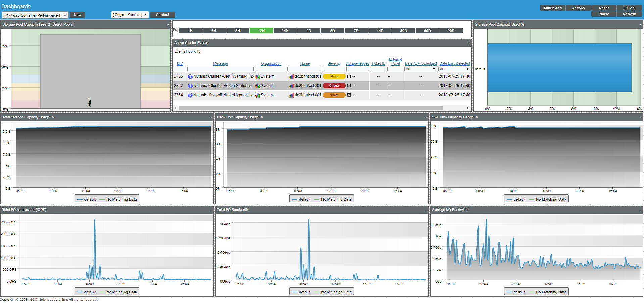Click the right scroll arrow of the events table

click(468, 108)
